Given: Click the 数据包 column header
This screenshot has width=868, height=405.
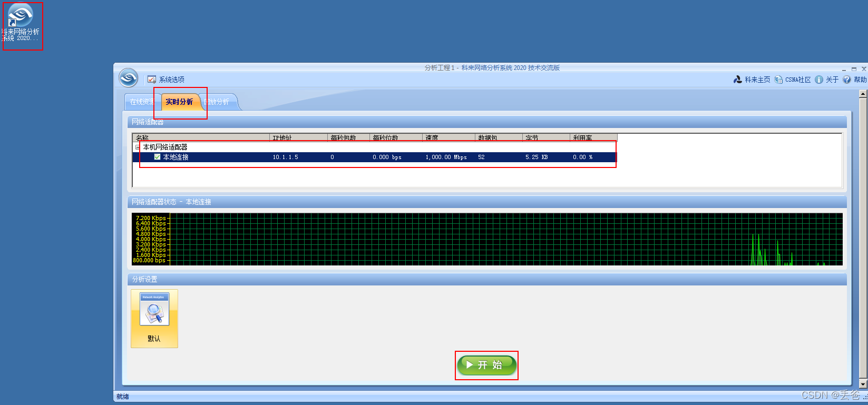Looking at the screenshot, I should 499,137.
